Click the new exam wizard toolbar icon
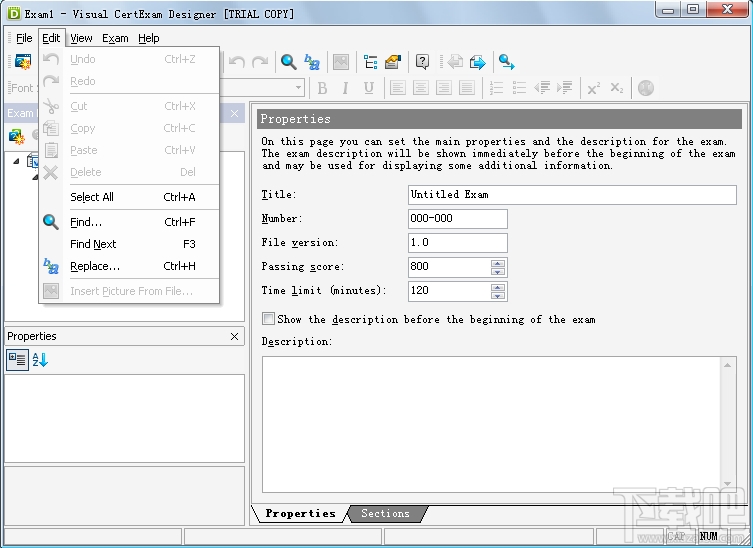Screen dimensions: 753x548 [23, 62]
